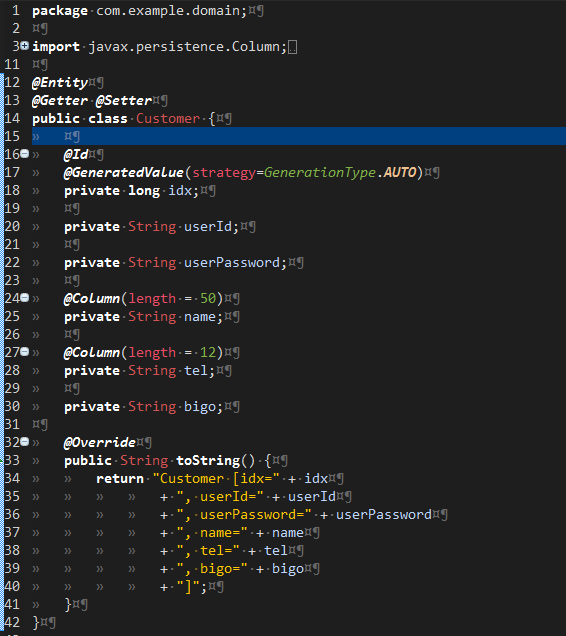Collapse the @Id annotation fold on line 16
566x636 pixels.
click(x=25, y=154)
